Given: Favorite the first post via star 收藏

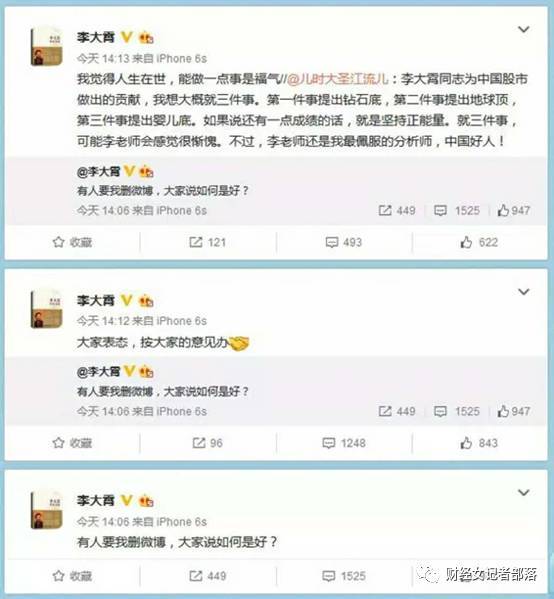Looking at the screenshot, I should coord(72,242).
